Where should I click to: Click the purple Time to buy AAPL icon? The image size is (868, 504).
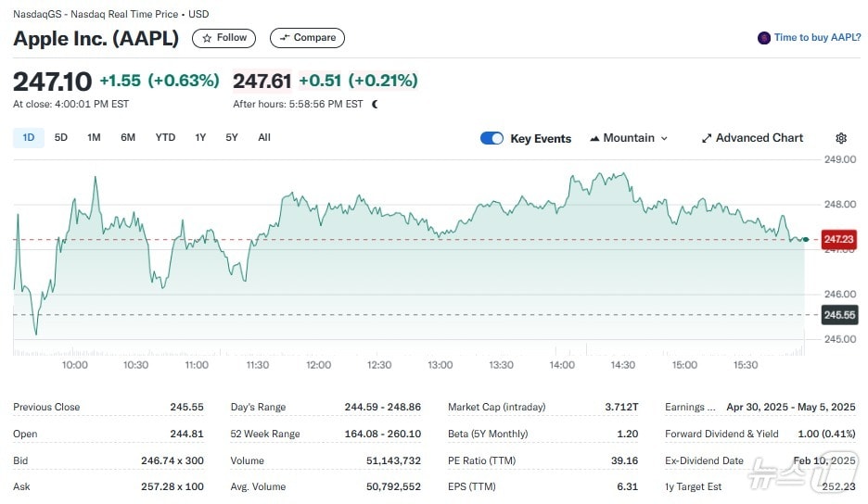point(764,38)
